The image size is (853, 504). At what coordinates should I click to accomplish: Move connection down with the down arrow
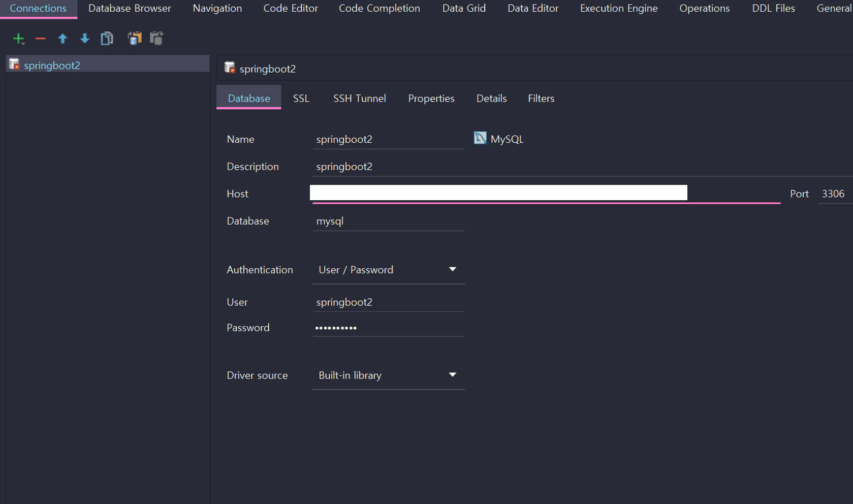tap(85, 39)
